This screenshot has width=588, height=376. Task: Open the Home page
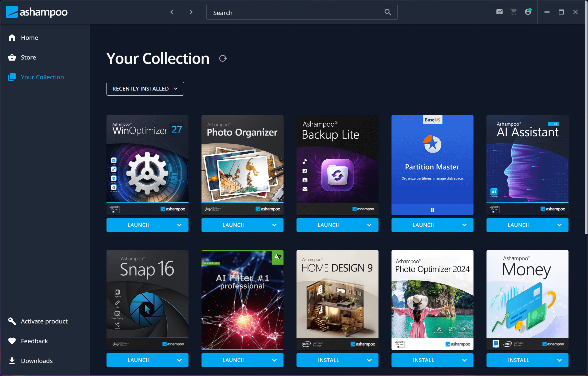tap(29, 38)
